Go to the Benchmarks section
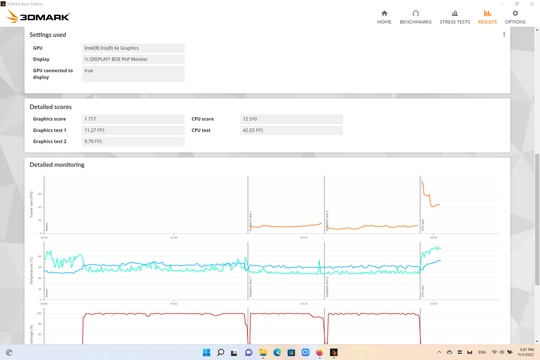Image resolution: width=540 pixels, height=360 pixels. [x=415, y=17]
